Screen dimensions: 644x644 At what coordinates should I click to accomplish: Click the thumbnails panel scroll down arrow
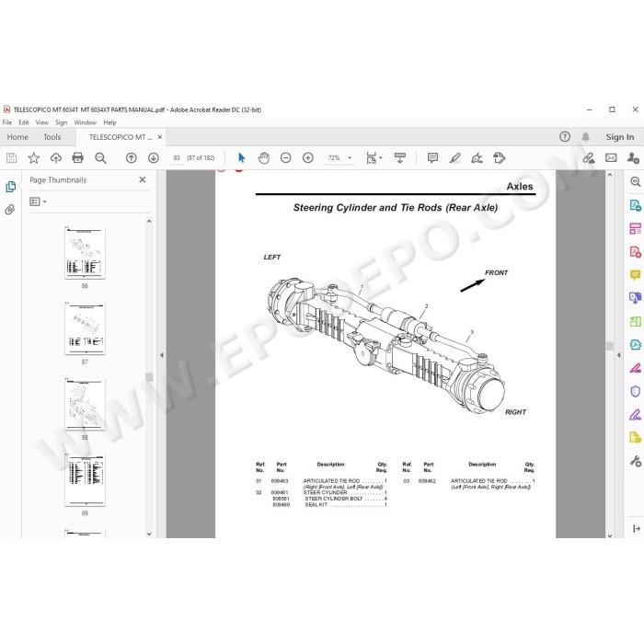click(x=149, y=534)
